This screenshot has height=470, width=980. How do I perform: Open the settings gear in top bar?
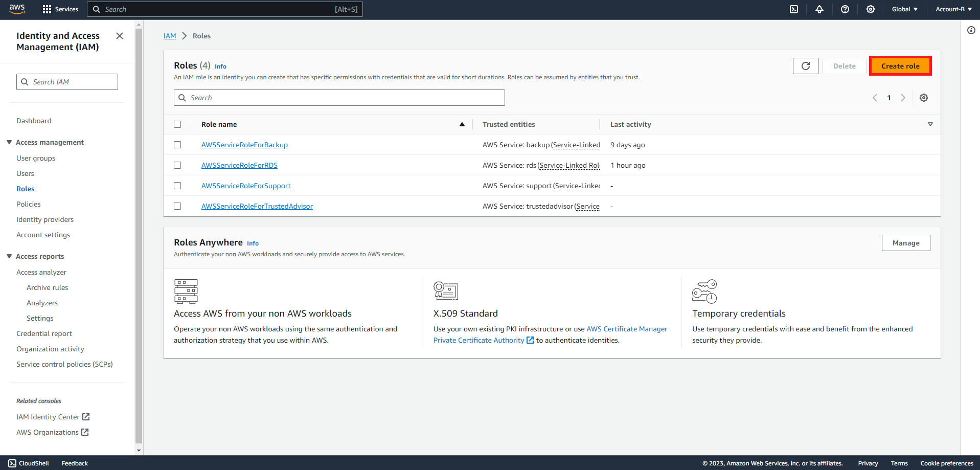tap(871, 9)
